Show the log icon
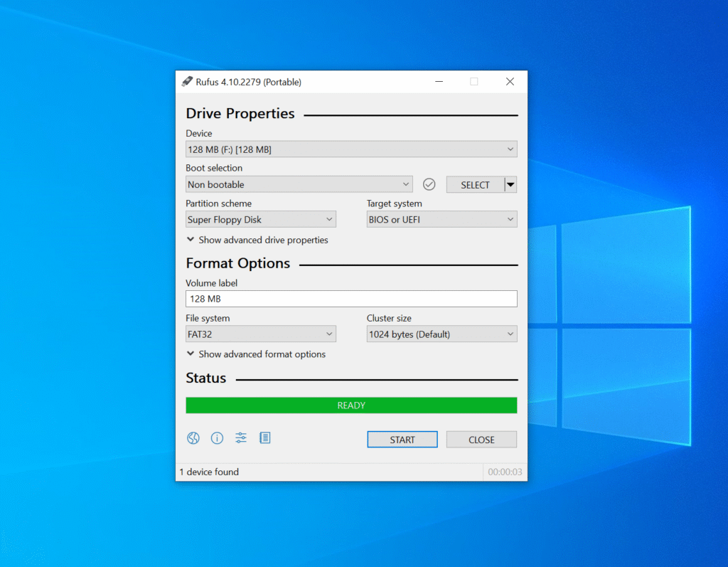Image resolution: width=728 pixels, height=567 pixels. pos(265,438)
